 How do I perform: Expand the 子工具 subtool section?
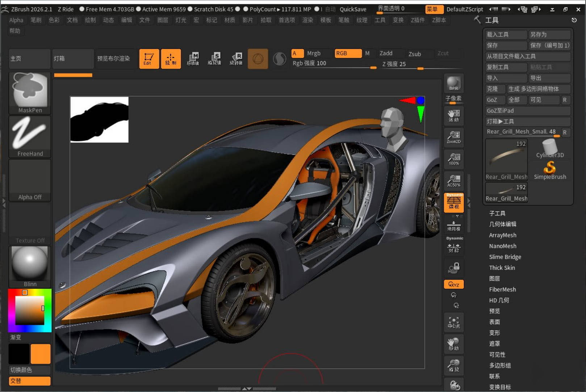pos(497,214)
